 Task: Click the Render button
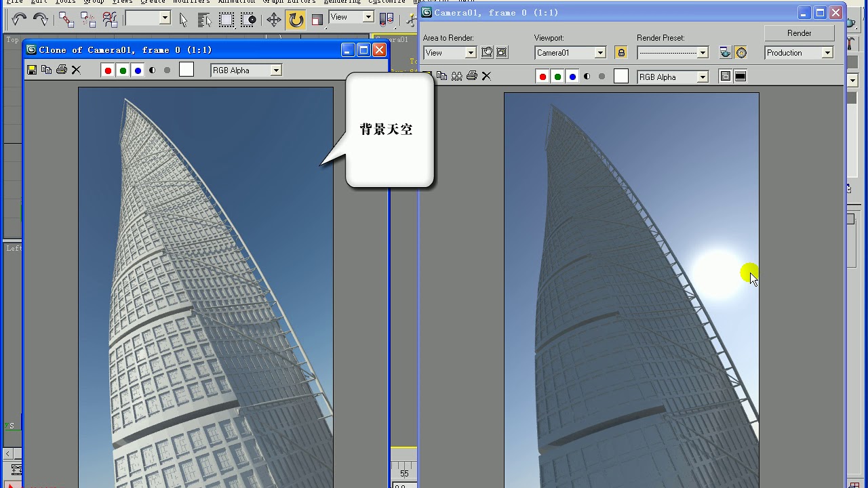coord(799,33)
